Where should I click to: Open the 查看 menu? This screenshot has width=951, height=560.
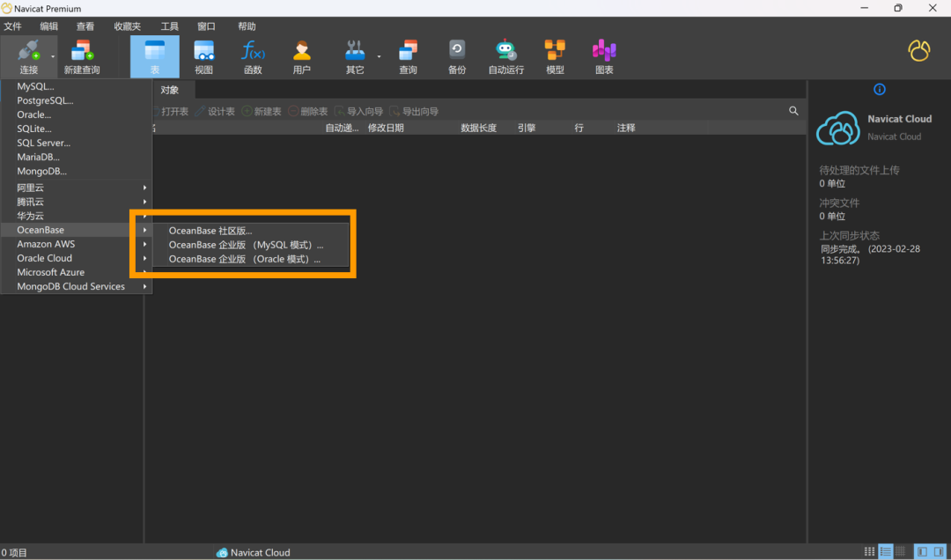click(x=85, y=26)
